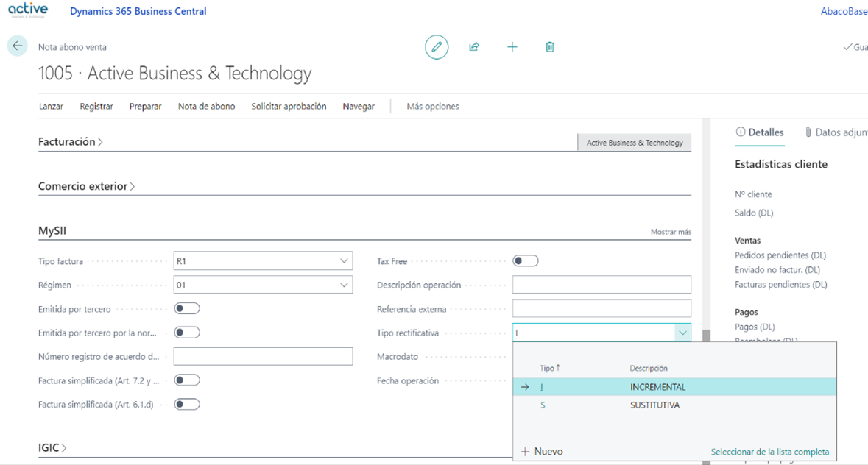
Task: Click Pedidos pendientes (DL) in factbox
Action: coord(780,255)
